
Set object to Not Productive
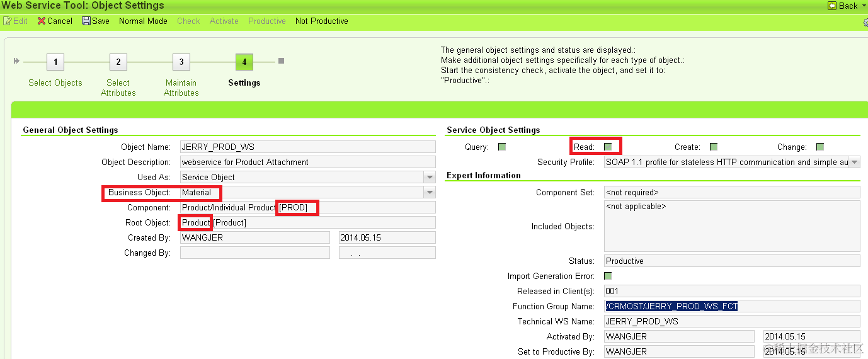pos(321,21)
